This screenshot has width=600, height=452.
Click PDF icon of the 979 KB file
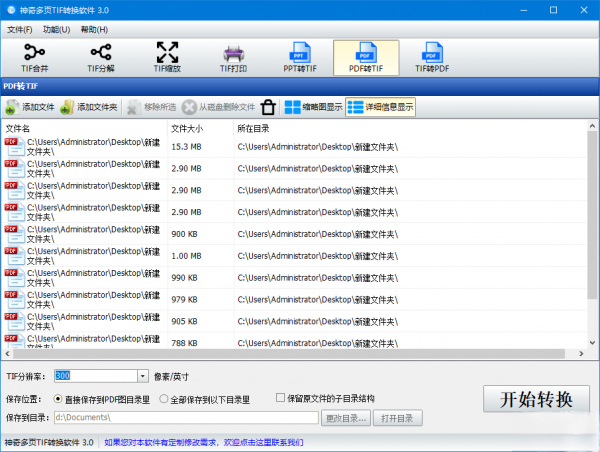14,300
